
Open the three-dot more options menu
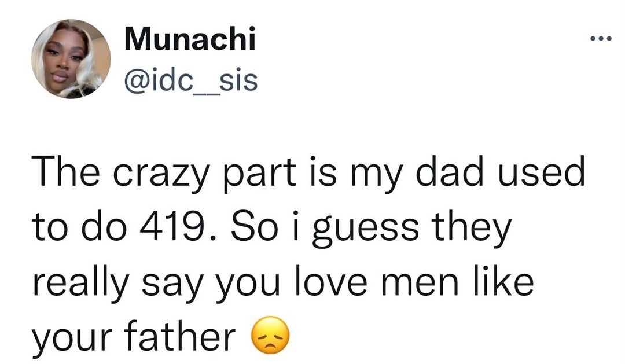click(x=601, y=39)
